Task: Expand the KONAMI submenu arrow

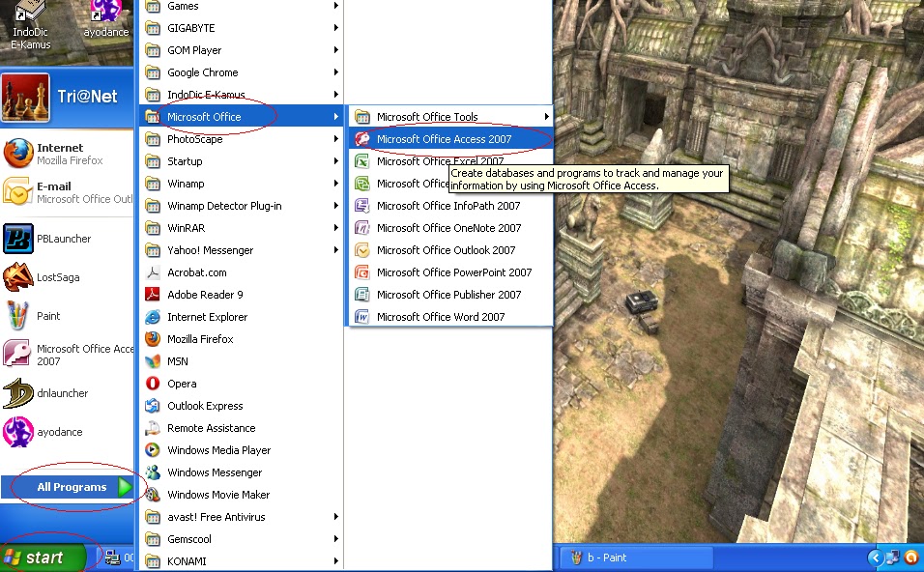Action: 336,561
